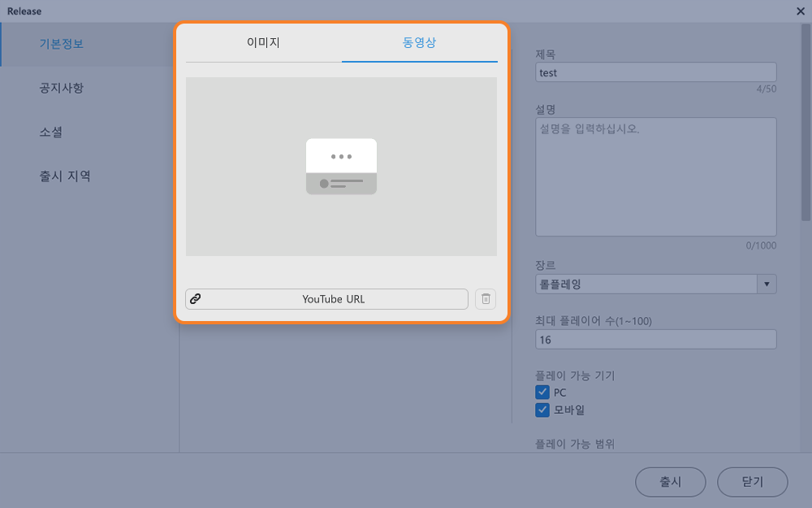Screen dimensions: 812x508
Task: Open the 공지사항 section
Action: click(62, 88)
